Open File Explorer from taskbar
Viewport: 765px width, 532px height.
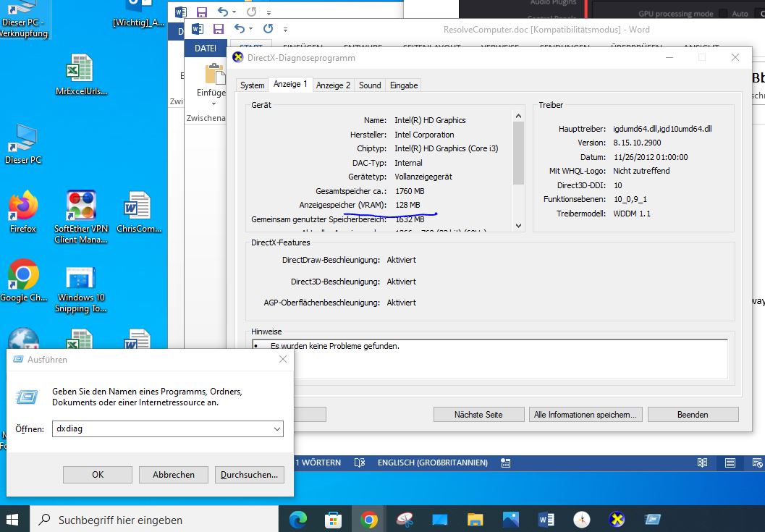pos(476,519)
